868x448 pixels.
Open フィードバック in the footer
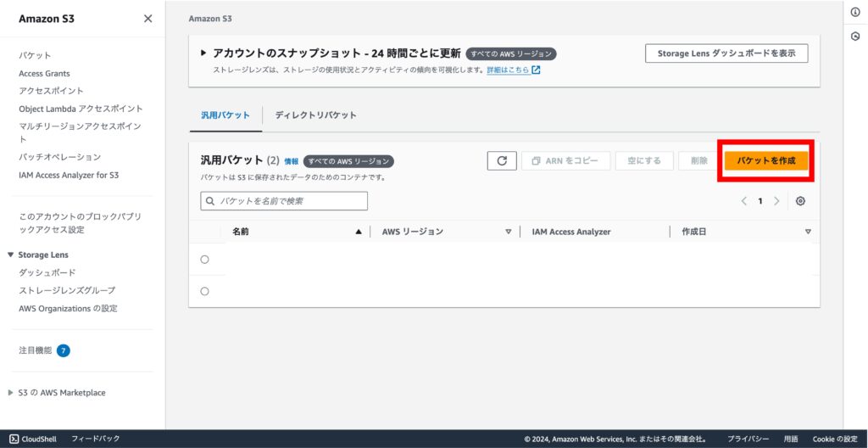[95, 439]
